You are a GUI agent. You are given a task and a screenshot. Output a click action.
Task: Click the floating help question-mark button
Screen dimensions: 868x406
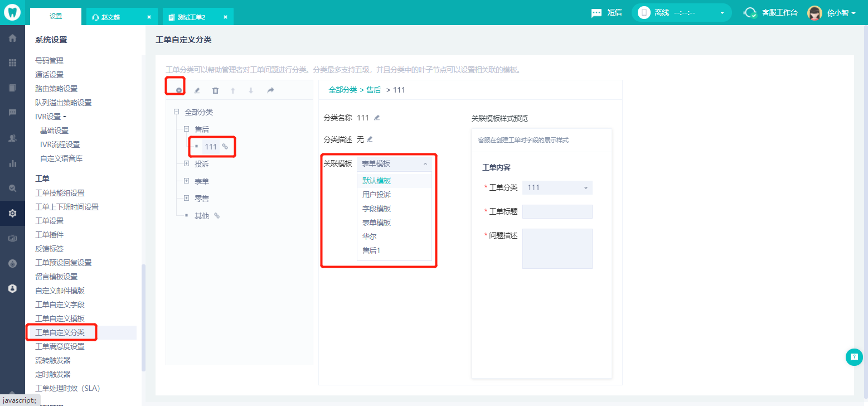click(854, 357)
